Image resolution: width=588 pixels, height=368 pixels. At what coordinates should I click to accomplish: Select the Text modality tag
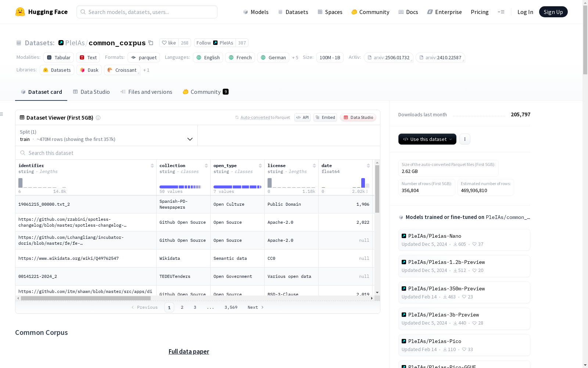click(88, 57)
